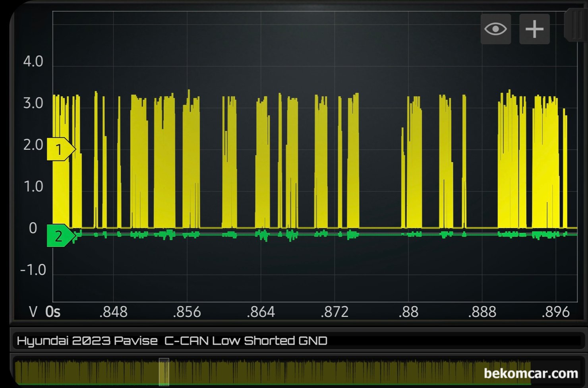Click the 0s time origin label
588x388 pixels.
pyautogui.click(x=53, y=312)
